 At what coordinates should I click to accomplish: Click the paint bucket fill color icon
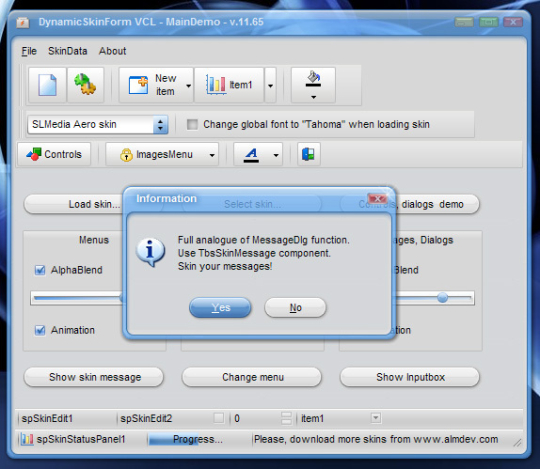click(x=313, y=79)
